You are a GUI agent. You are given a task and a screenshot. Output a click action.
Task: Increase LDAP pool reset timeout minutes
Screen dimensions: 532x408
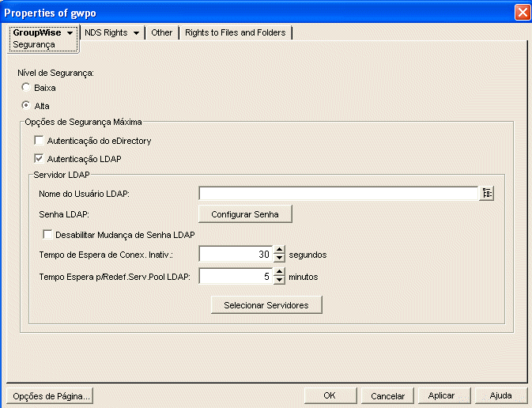[279, 272]
